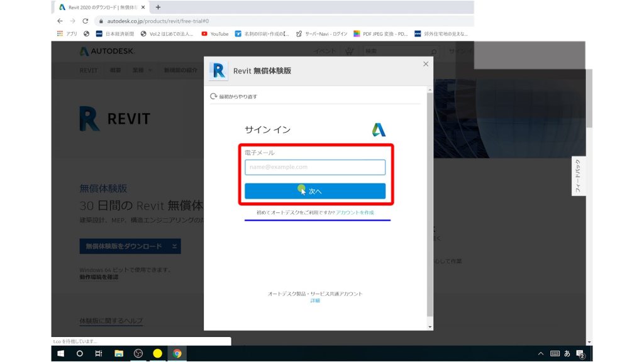The width and height of the screenshot is (644, 362).
Task: Click the browser page reload icon
Action: pos(84,20)
